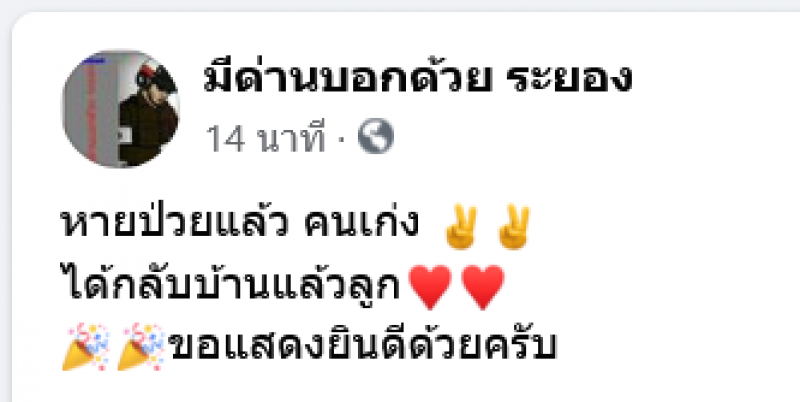The image size is (800, 402).
Task: Click the line ได้กลับบ้านแล้วลูก
Action: (233, 284)
